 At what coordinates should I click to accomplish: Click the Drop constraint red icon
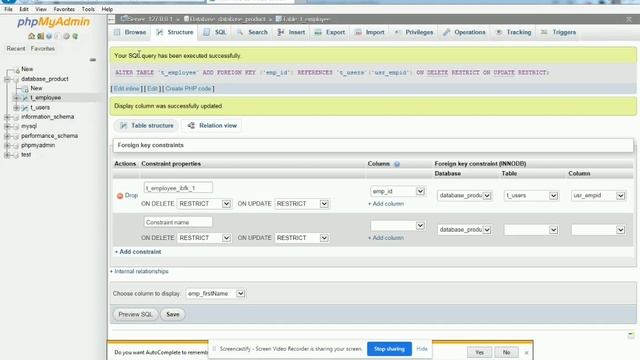(120, 196)
